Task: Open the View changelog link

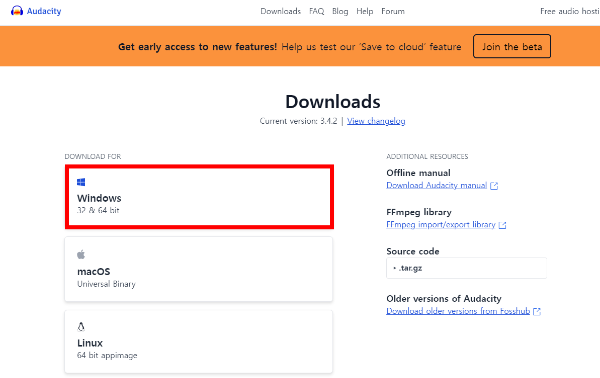Action: click(376, 121)
